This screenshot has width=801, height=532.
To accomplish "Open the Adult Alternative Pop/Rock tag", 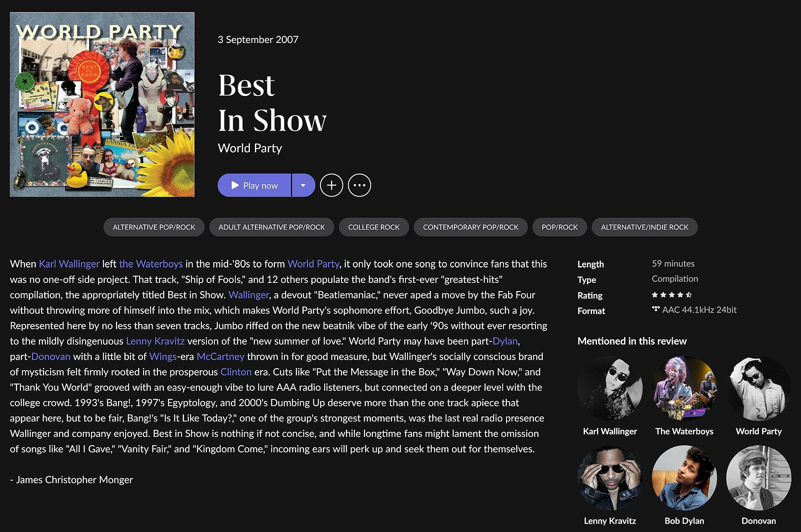I will tap(272, 227).
